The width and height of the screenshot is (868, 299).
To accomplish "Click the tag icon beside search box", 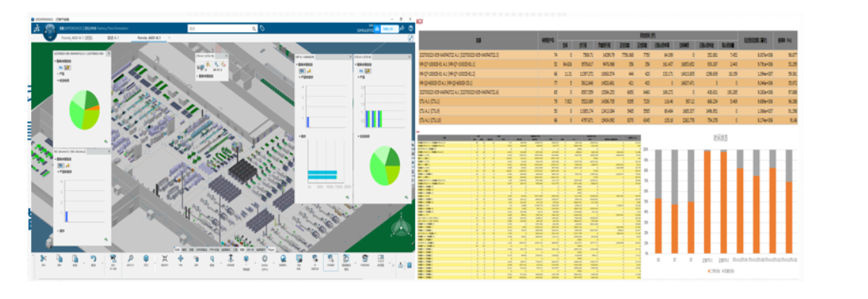I will [262, 28].
